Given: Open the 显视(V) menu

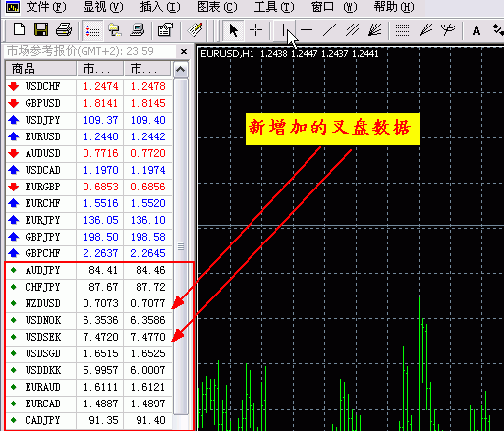Looking at the screenshot, I should coord(103,7).
